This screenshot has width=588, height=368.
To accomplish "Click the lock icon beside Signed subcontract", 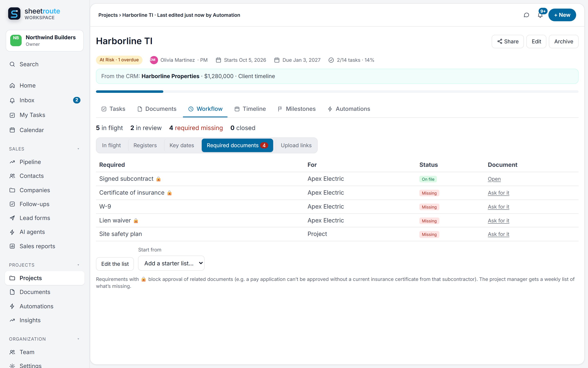I will pos(158,179).
